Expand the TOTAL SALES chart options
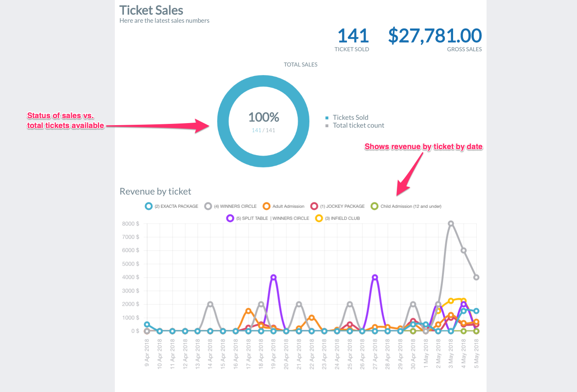 (x=300, y=64)
